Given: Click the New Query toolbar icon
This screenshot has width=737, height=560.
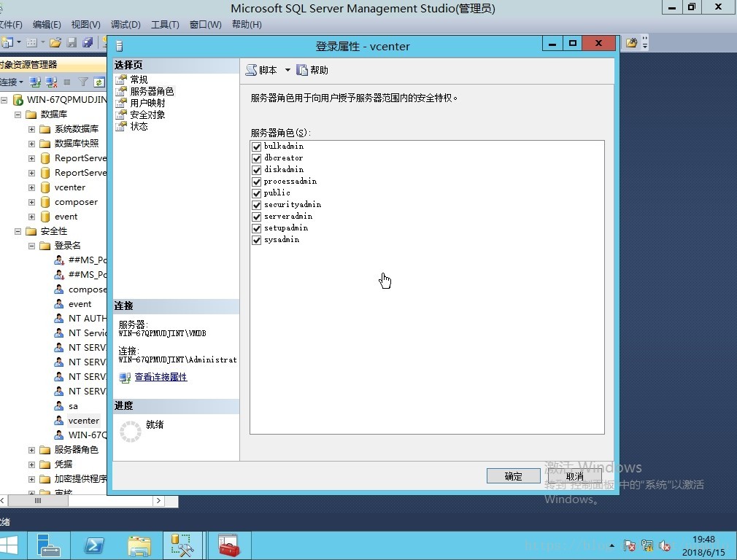Looking at the screenshot, I should click(7, 43).
